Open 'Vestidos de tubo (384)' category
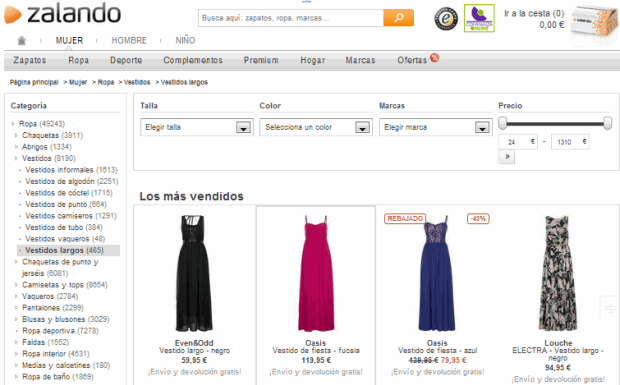620x385 pixels. pyautogui.click(x=64, y=227)
